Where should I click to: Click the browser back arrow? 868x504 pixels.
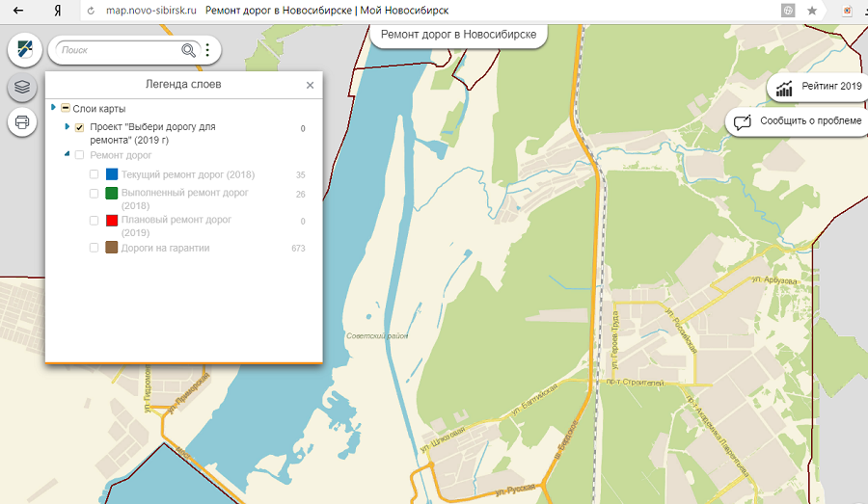[x=16, y=10]
